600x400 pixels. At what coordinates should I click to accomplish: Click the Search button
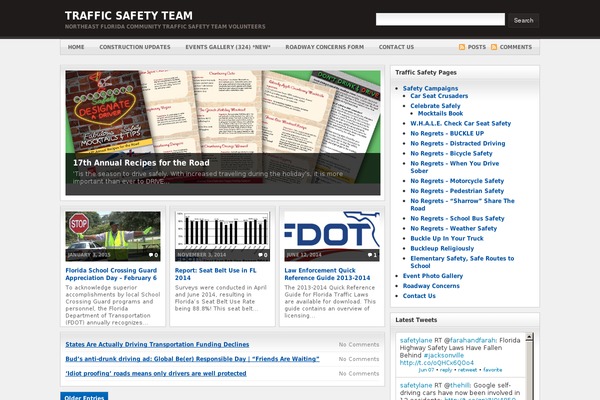click(523, 20)
